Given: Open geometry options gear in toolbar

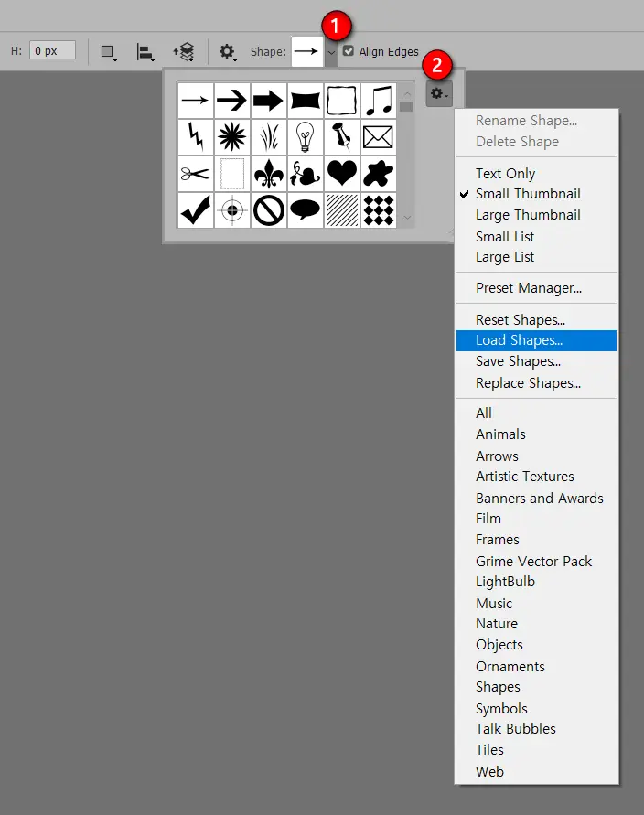Looking at the screenshot, I should 227,51.
